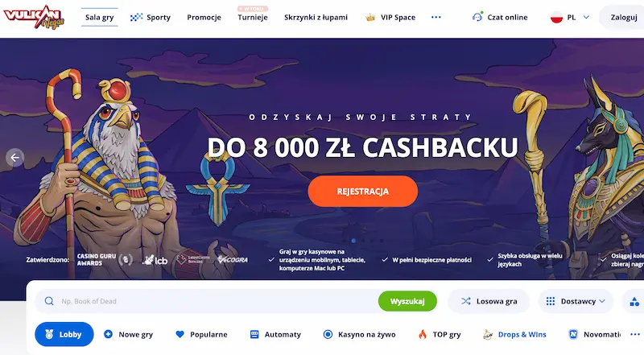
Task: Click the shuffle icon for Losowa gra
Action: (x=466, y=301)
